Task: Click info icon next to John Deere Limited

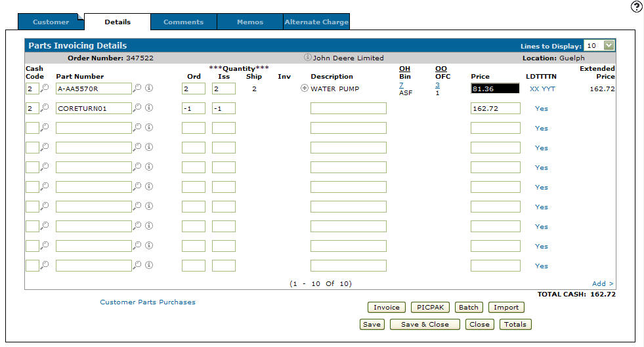Action: click(x=307, y=58)
